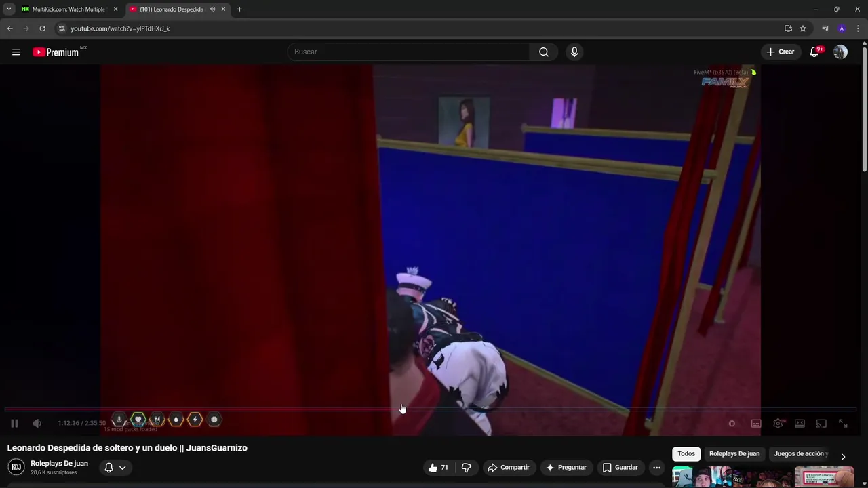Open Chrome three-dot menu
868x488 pixels.
[x=858, y=28]
